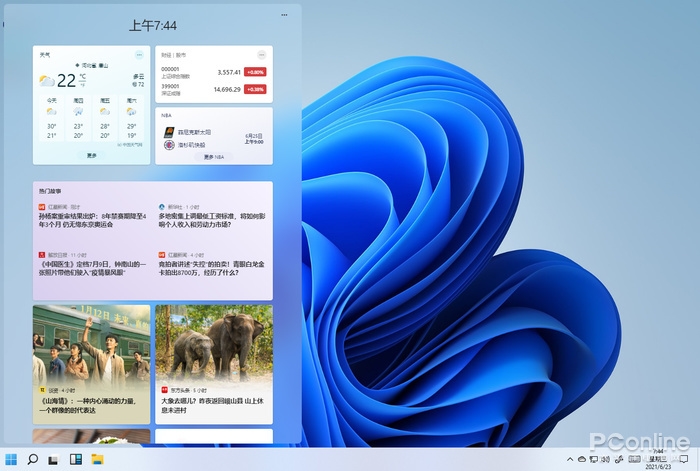
Task: Click the taskbar Search magnifier icon
Action: [32, 459]
